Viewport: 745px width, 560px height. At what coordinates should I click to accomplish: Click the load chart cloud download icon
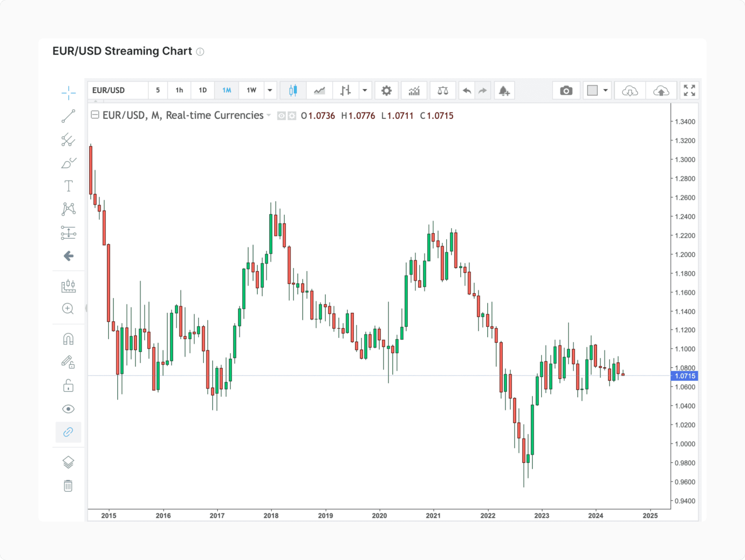pyautogui.click(x=630, y=90)
